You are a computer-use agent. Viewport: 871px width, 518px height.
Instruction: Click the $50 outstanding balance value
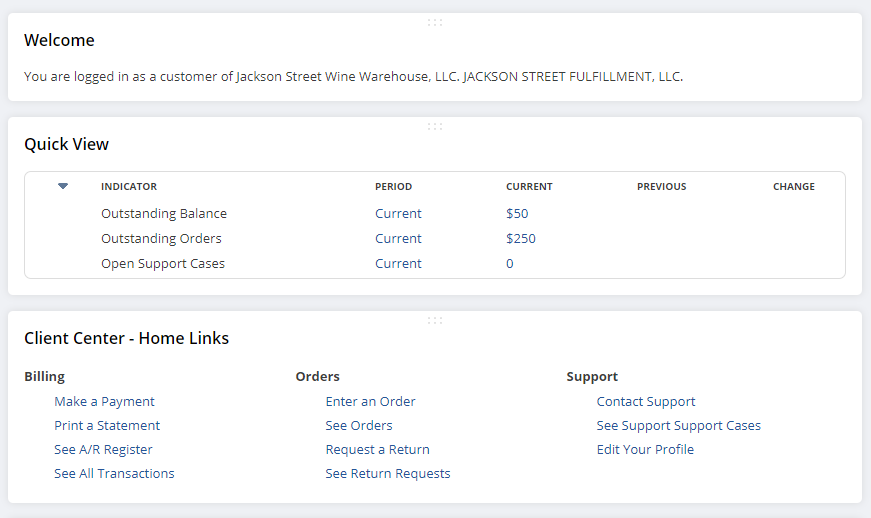click(x=517, y=213)
